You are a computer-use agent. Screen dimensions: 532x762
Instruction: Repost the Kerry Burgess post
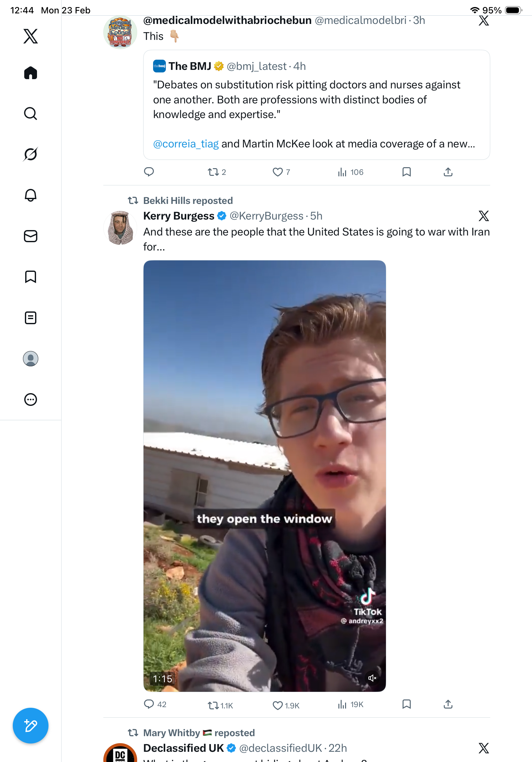coord(213,705)
